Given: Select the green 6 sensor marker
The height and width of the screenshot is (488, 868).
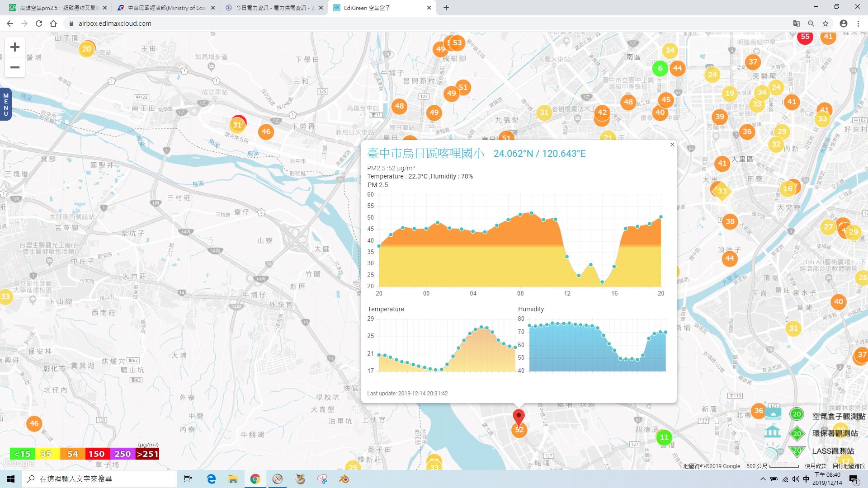Looking at the screenshot, I should point(660,68).
